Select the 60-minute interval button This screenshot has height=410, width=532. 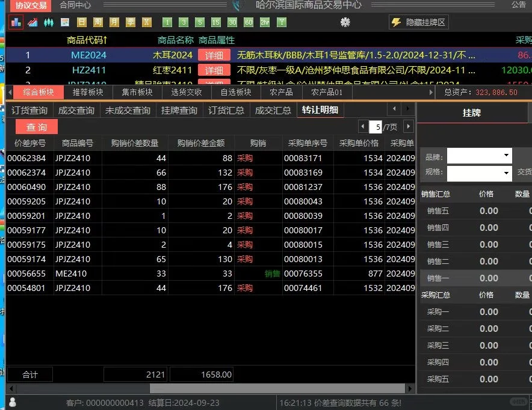pyautogui.click(x=249, y=22)
